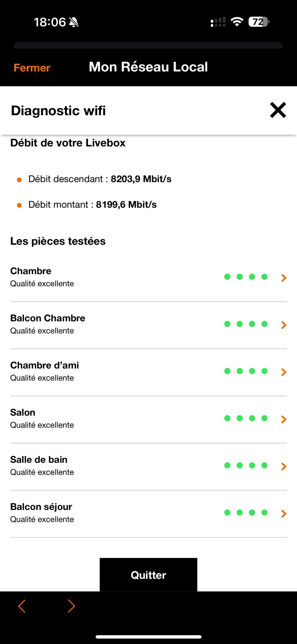Expand Balcon Chambre details chevron

tap(283, 325)
